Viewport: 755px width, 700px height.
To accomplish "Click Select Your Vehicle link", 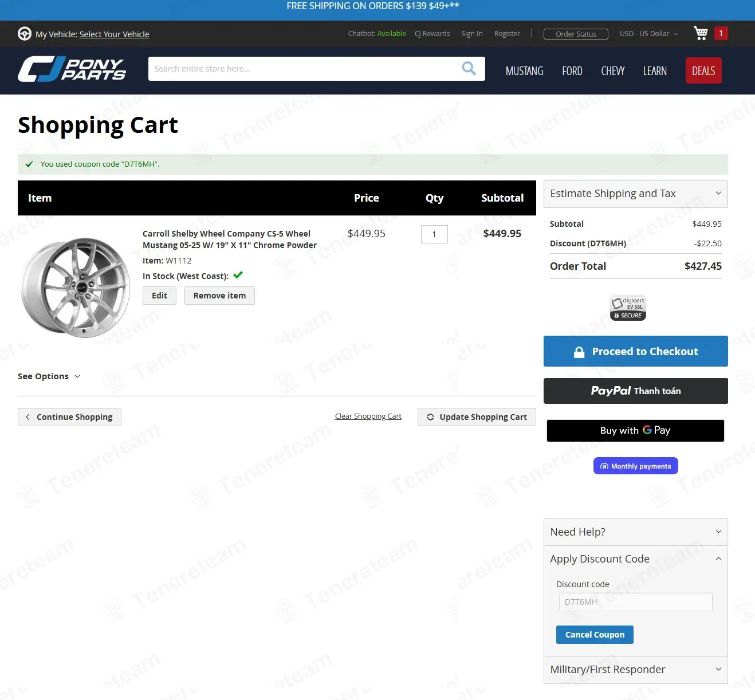I will tap(114, 34).
